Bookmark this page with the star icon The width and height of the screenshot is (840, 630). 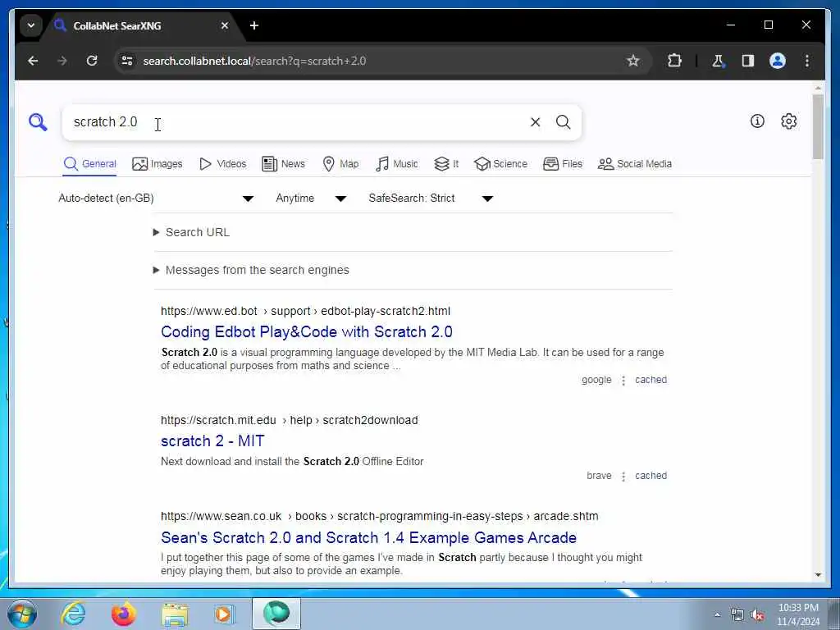633,61
